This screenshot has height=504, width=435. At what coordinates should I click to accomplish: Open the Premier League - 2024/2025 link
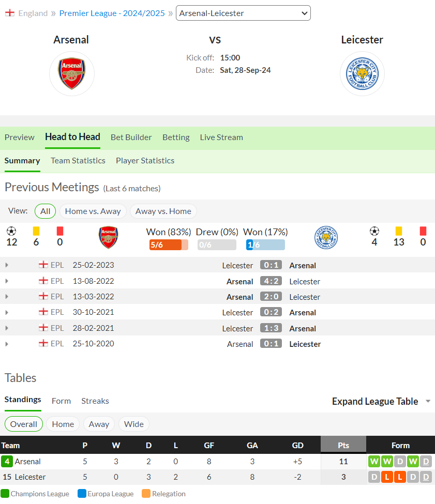tap(112, 13)
